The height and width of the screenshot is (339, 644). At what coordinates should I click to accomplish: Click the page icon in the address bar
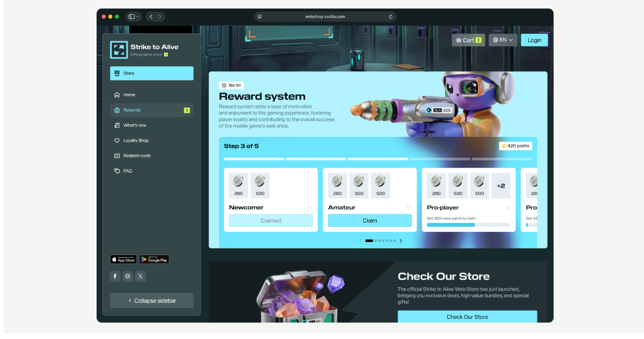pyautogui.click(x=259, y=17)
